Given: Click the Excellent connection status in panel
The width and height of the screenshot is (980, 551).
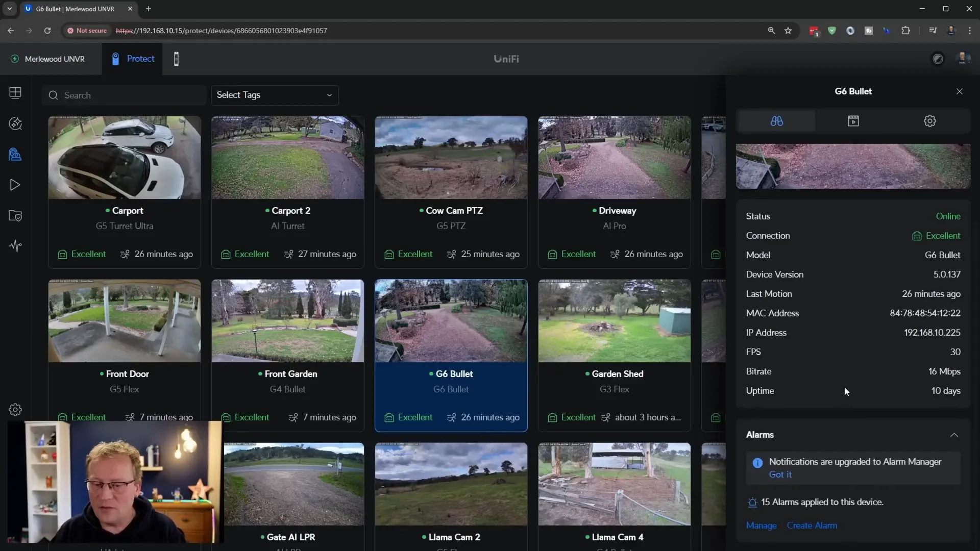Looking at the screenshot, I should point(937,236).
